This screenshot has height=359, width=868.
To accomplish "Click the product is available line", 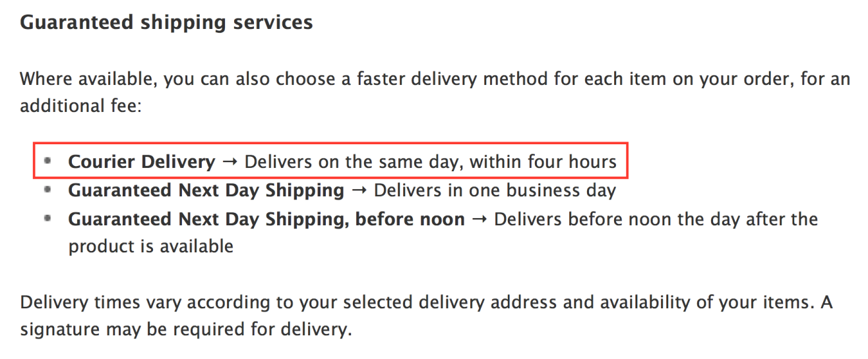I will click(x=150, y=246).
